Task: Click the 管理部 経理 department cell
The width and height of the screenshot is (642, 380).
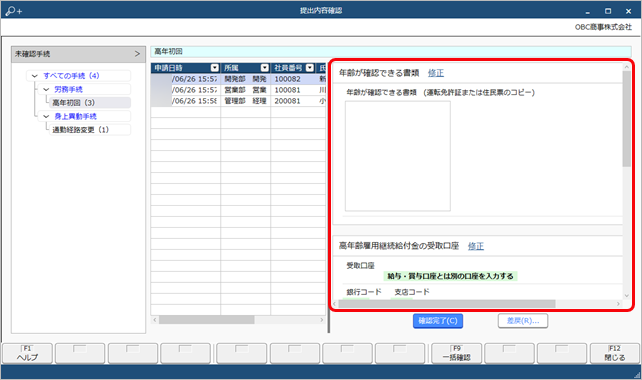Action: [x=245, y=101]
